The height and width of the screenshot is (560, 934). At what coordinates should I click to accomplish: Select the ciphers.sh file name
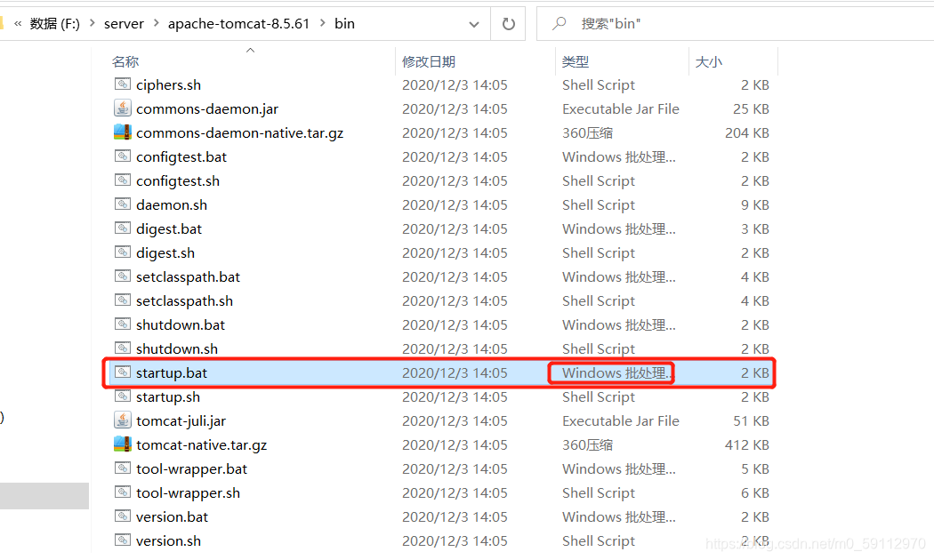coord(169,85)
